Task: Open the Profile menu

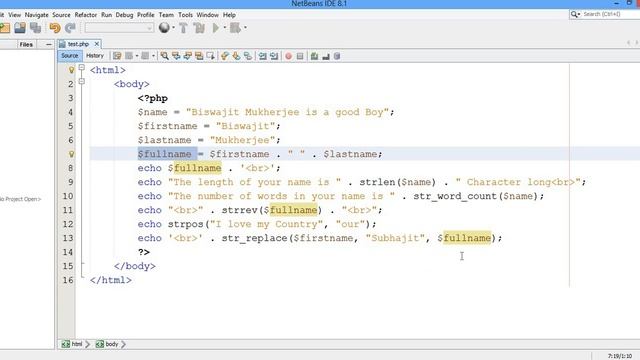Action: (146, 15)
